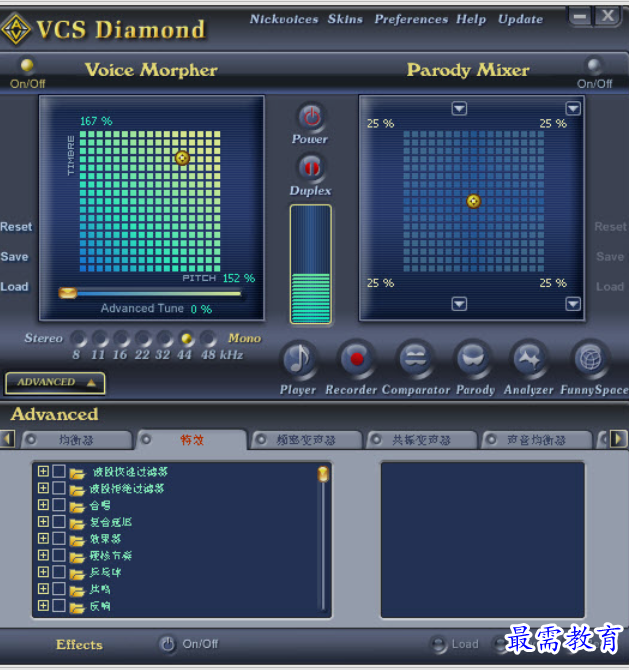Expand the last effects folder 反响
Screen dimensions: 629x670
[43, 605]
